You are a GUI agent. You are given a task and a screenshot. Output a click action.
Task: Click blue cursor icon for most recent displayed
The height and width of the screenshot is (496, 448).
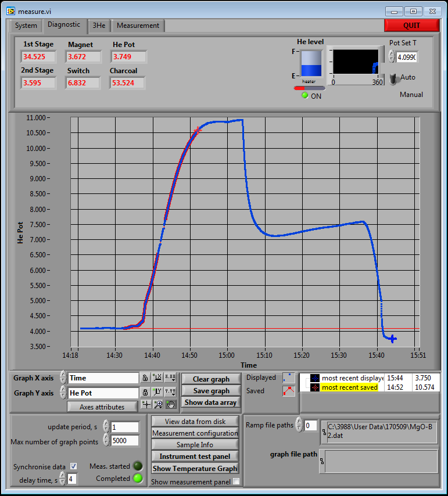tap(315, 378)
